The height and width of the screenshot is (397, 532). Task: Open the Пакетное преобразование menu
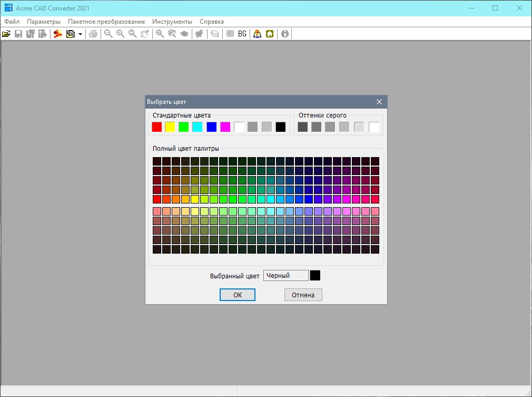(106, 22)
